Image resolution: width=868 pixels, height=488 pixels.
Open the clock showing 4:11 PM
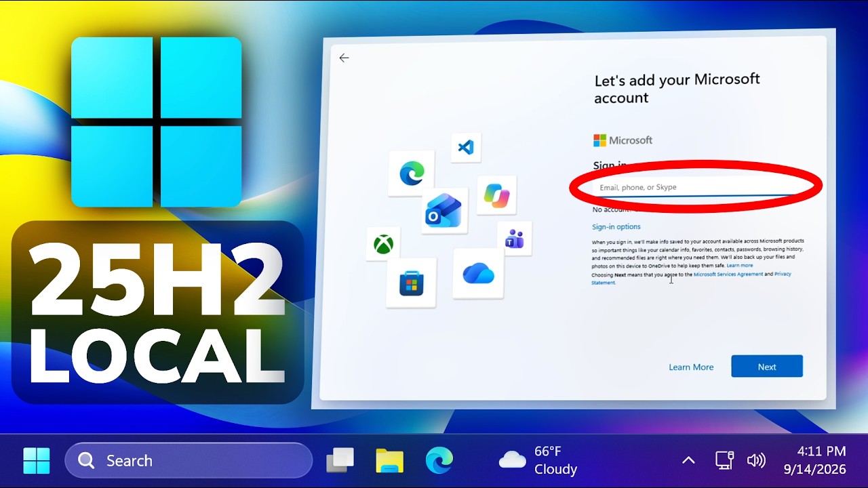pos(815,460)
